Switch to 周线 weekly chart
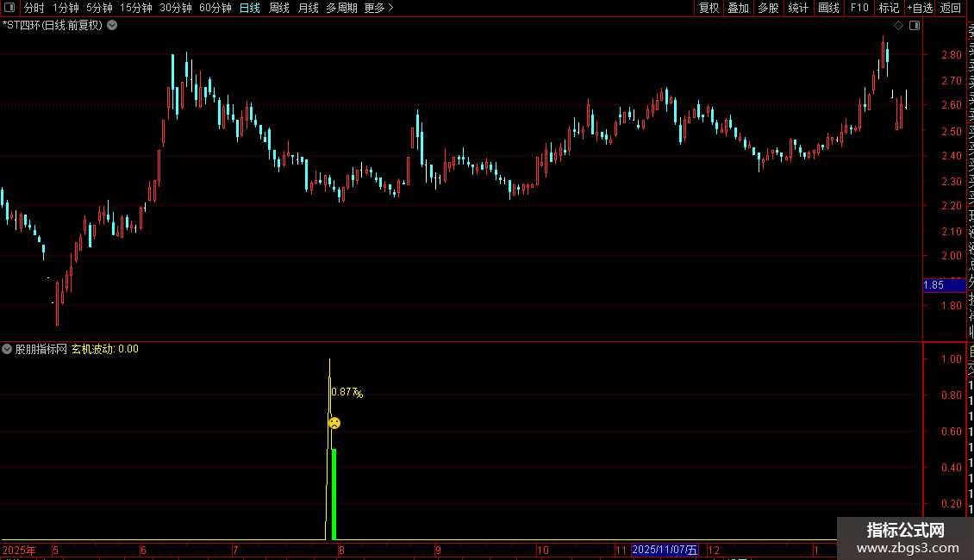Viewport: 974px width, 560px height. [279, 8]
